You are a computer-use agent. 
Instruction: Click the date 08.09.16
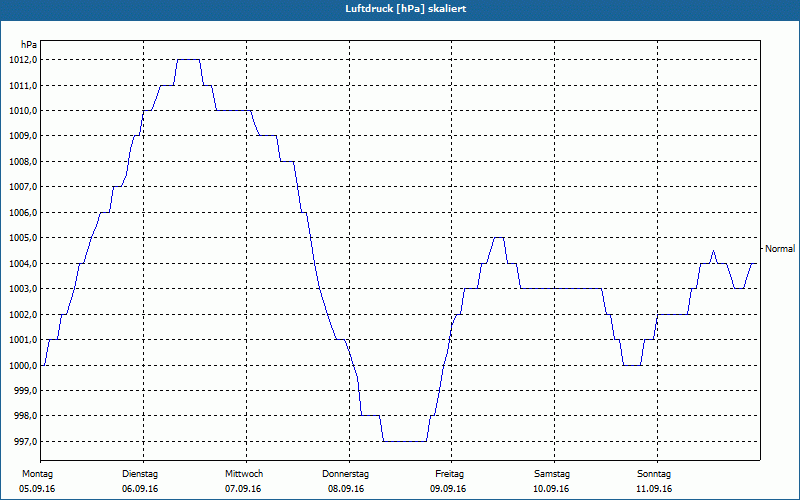point(346,489)
